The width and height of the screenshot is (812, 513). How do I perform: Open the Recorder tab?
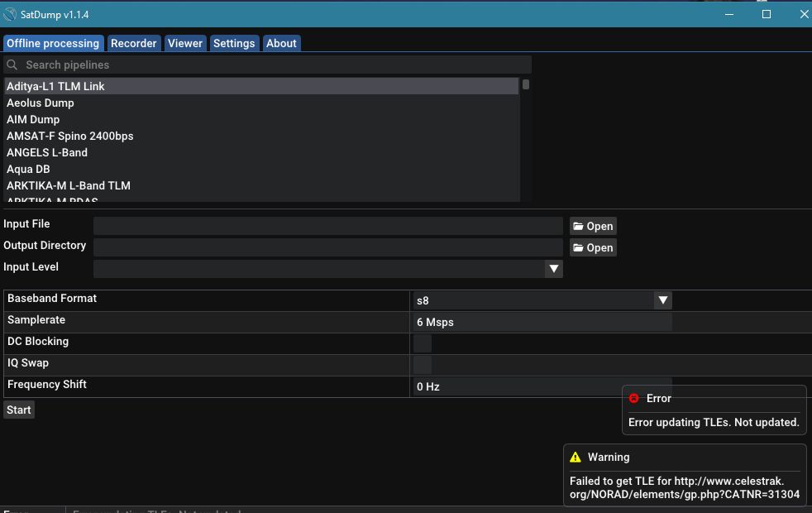134,44
